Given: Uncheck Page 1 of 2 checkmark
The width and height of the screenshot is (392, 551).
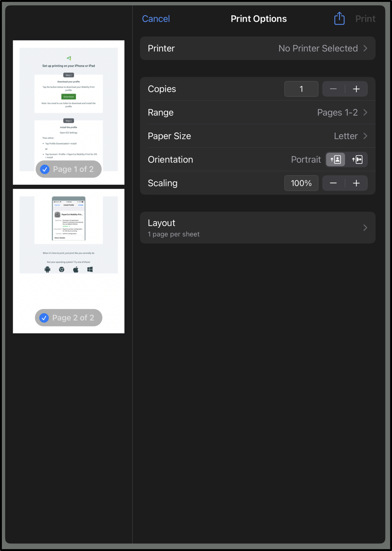Looking at the screenshot, I should [45, 169].
